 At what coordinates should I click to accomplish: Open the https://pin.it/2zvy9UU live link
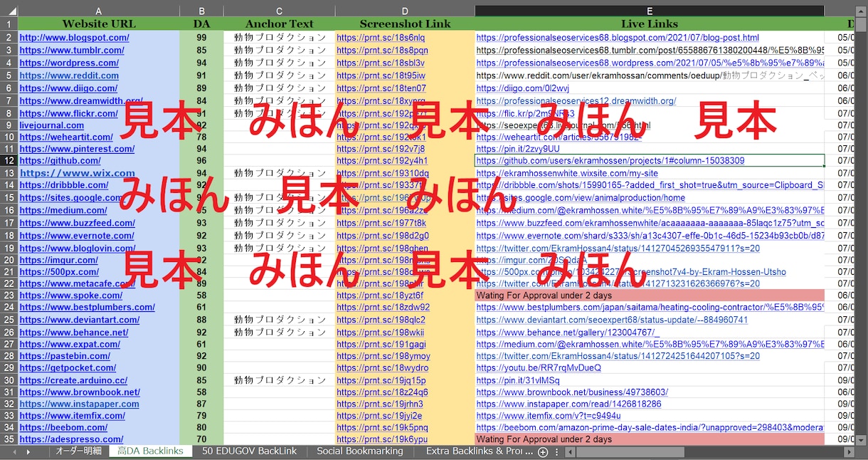click(518, 149)
